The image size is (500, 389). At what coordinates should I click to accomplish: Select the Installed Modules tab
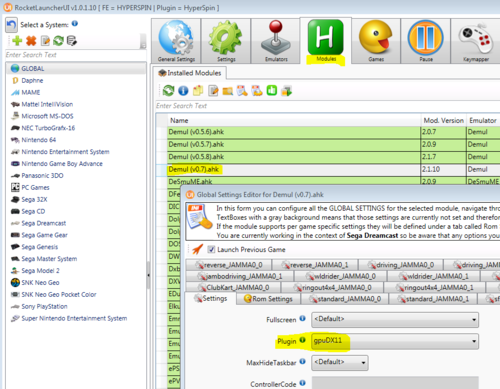coord(190,73)
